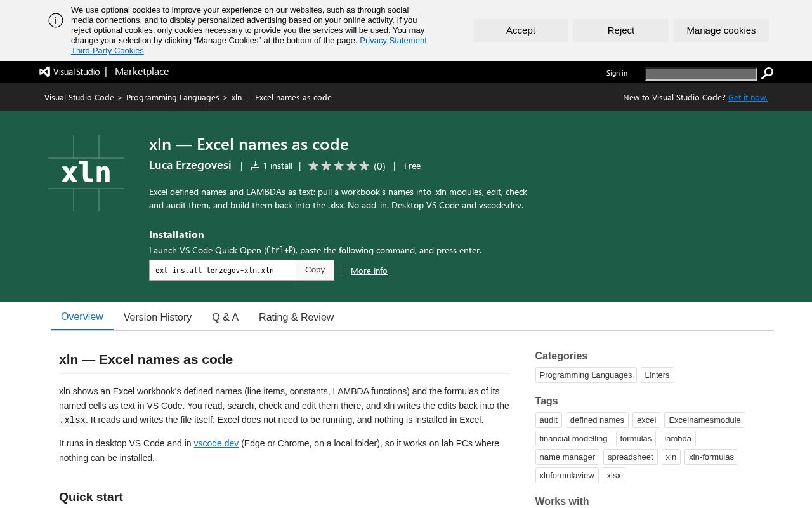The image size is (812, 508).
Task: Click the search magnifier icon
Action: [767, 74]
